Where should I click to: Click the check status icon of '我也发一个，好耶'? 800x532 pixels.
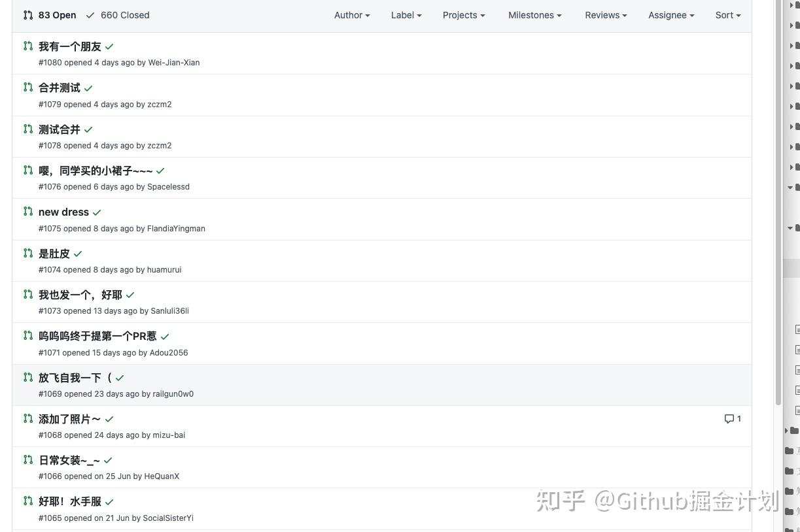[130, 295]
